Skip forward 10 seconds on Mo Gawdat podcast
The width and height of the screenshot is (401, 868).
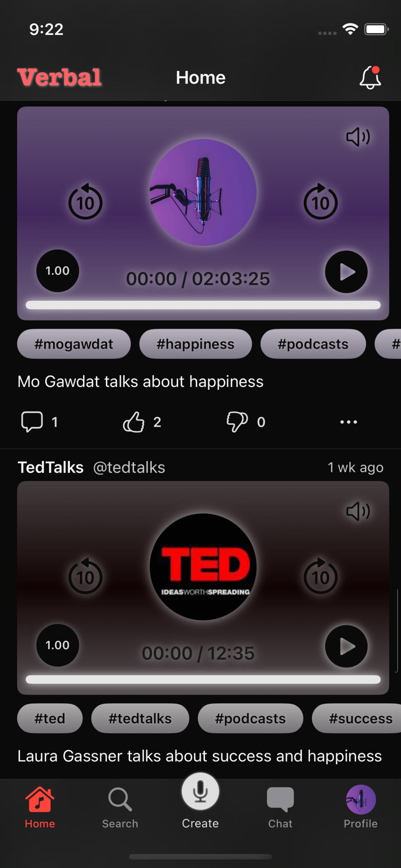click(320, 201)
